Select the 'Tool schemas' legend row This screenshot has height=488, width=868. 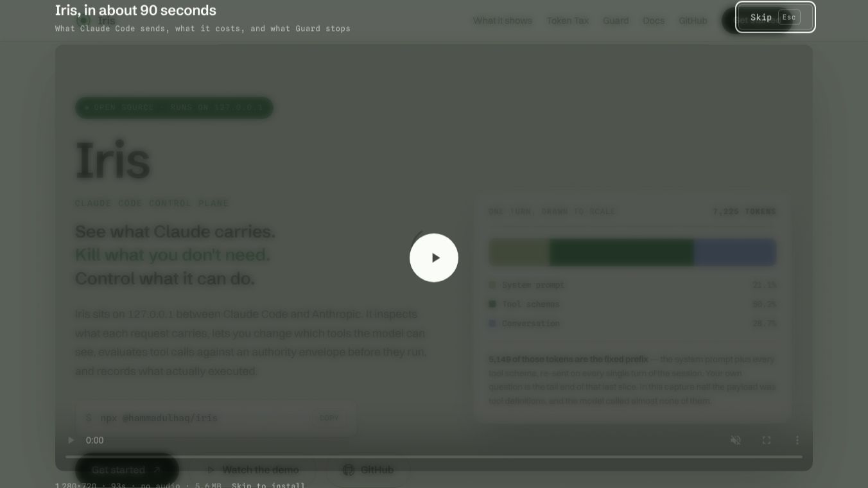coord(632,304)
